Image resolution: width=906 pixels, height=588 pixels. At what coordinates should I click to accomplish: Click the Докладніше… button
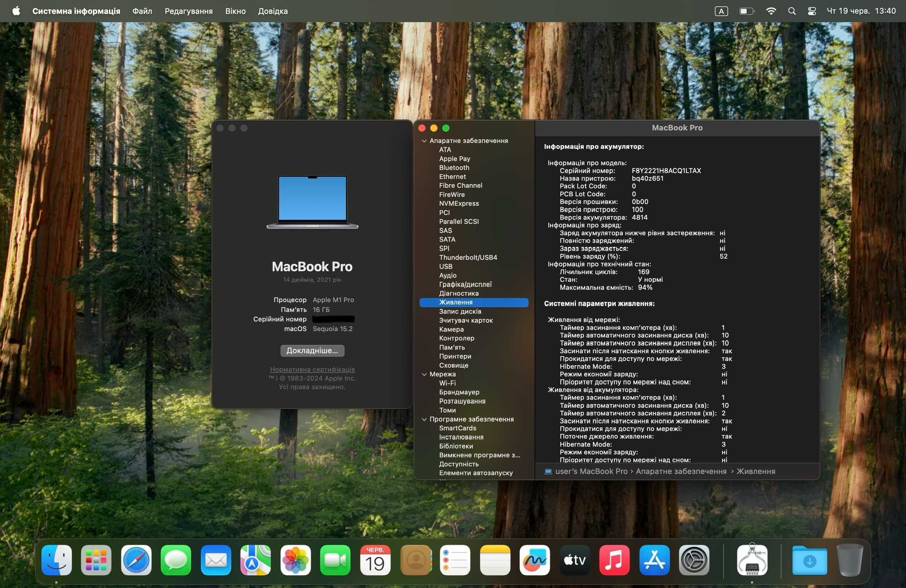coord(312,350)
